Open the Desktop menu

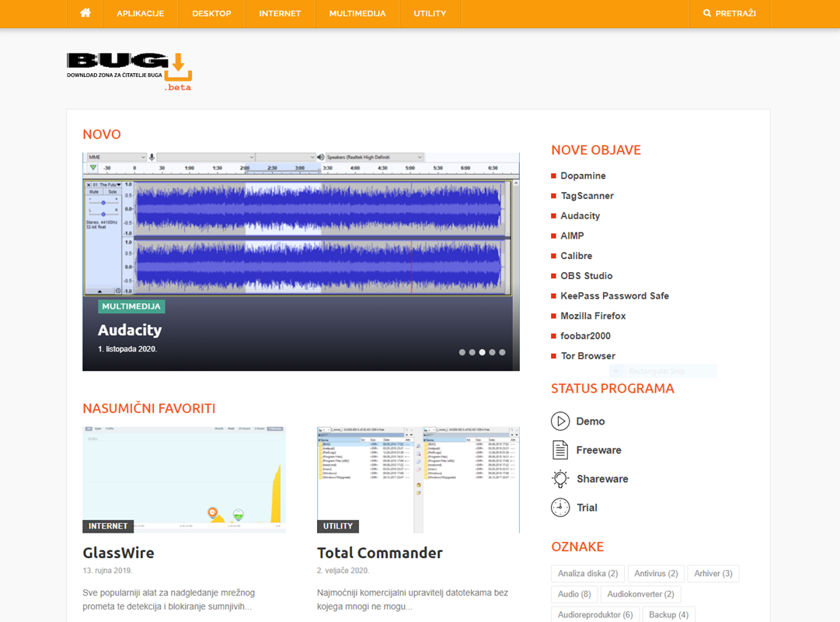click(211, 13)
